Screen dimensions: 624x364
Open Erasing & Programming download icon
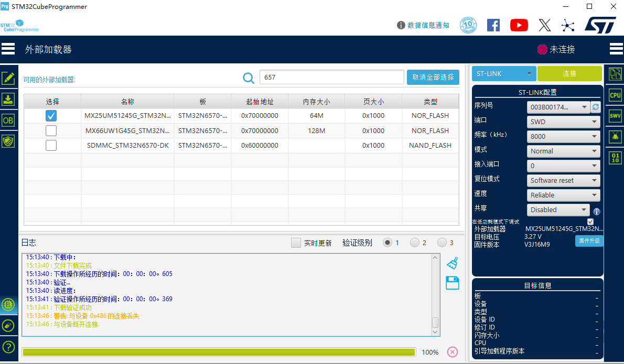point(8,99)
